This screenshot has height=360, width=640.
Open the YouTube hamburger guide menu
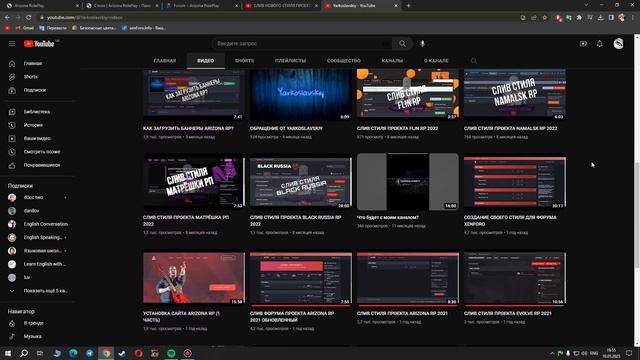[12, 44]
